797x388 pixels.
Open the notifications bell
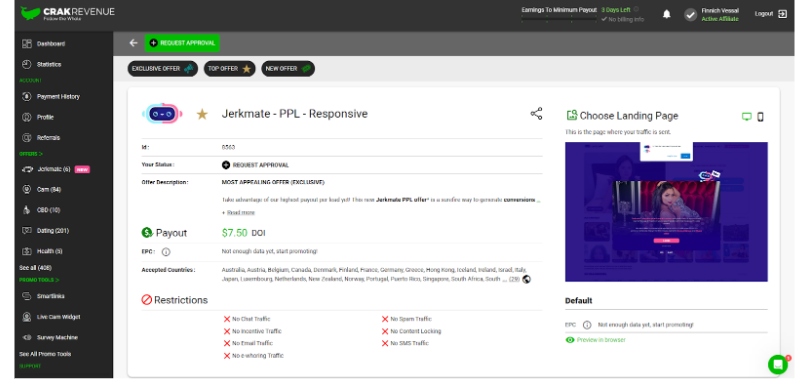click(x=666, y=14)
